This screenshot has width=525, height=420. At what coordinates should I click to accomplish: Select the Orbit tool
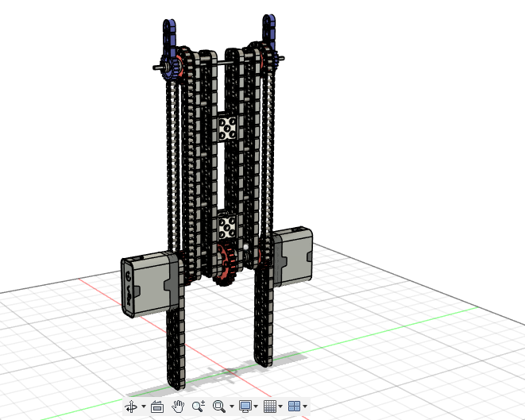pos(131,407)
